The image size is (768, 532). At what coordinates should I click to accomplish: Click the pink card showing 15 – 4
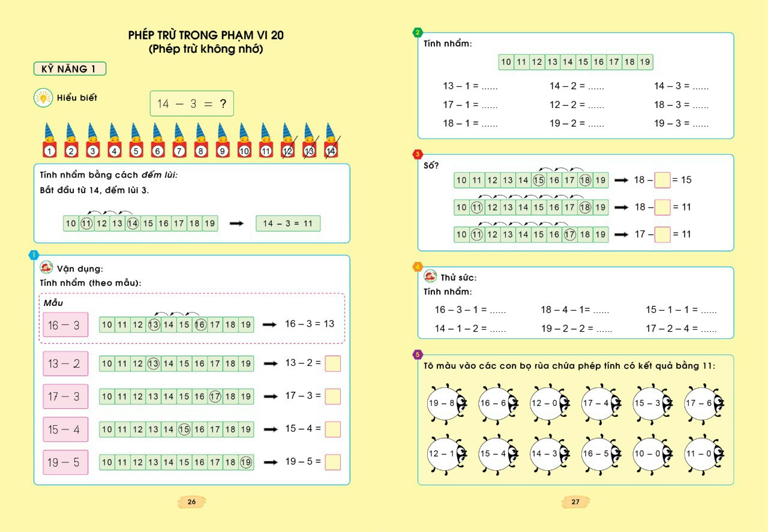coord(65,429)
